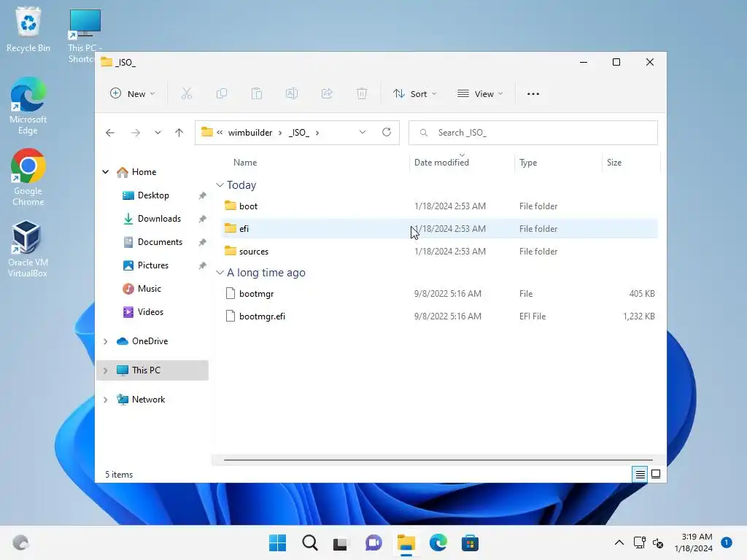Expand the OneDrive tree node

pos(106,341)
